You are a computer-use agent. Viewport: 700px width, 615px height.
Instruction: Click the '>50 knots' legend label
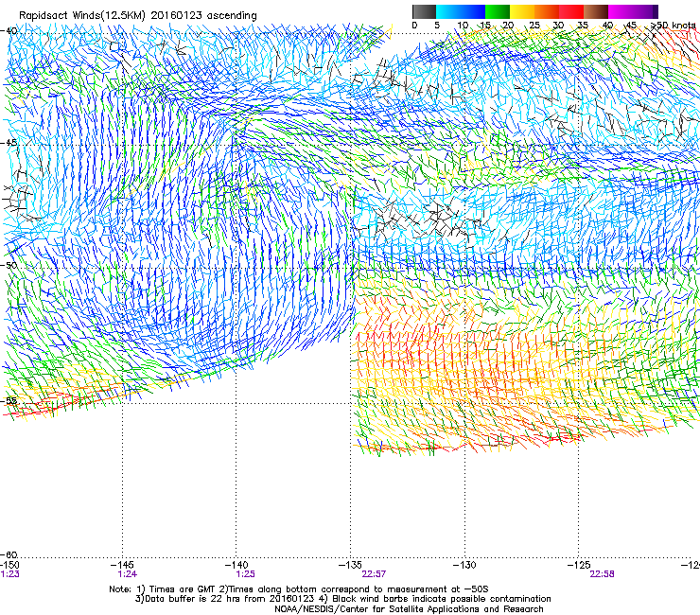click(674, 26)
